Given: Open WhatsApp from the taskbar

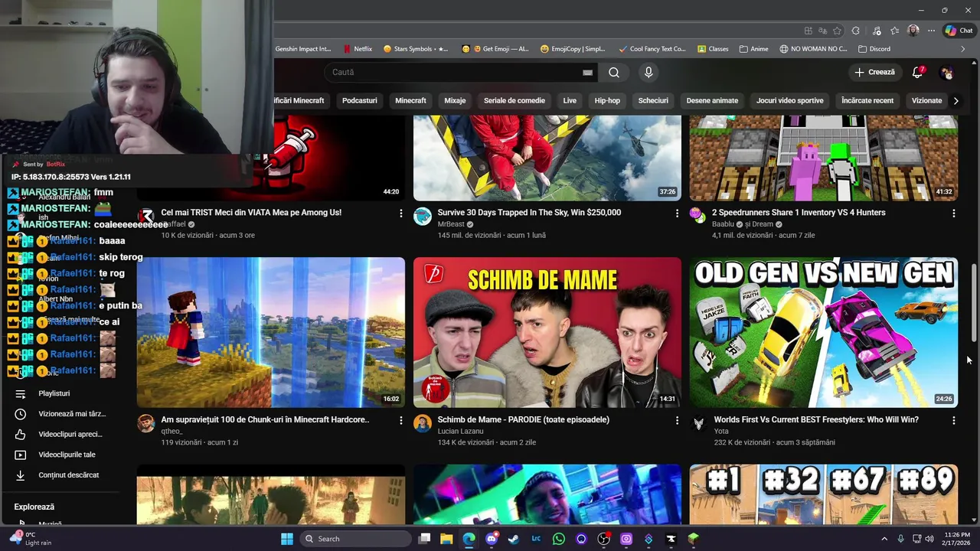Looking at the screenshot, I should tap(559, 539).
